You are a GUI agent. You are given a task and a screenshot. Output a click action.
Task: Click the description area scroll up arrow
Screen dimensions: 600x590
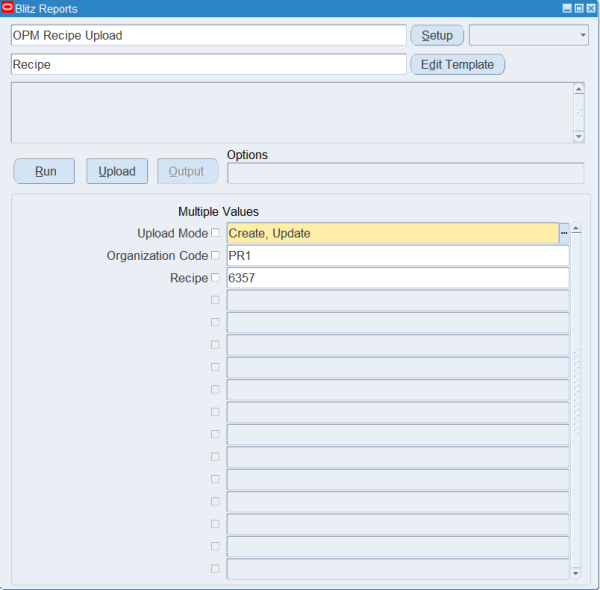(x=579, y=89)
